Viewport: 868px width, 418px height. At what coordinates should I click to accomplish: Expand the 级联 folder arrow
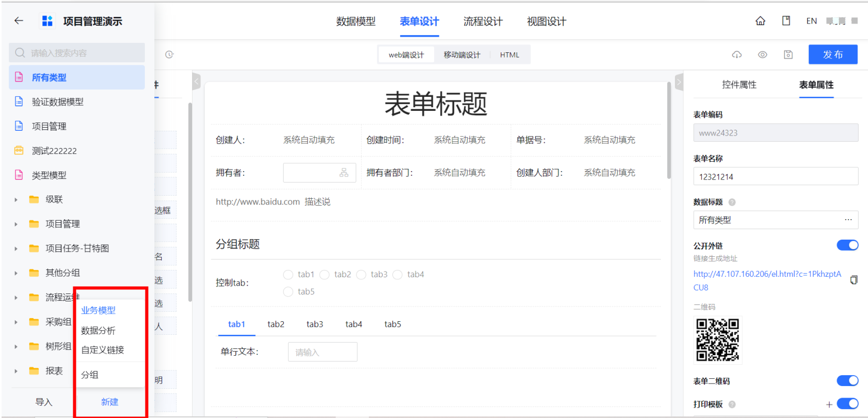click(16, 199)
